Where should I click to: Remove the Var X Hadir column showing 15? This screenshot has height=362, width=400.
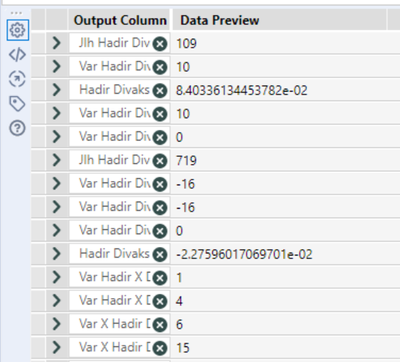pos(160,348)
